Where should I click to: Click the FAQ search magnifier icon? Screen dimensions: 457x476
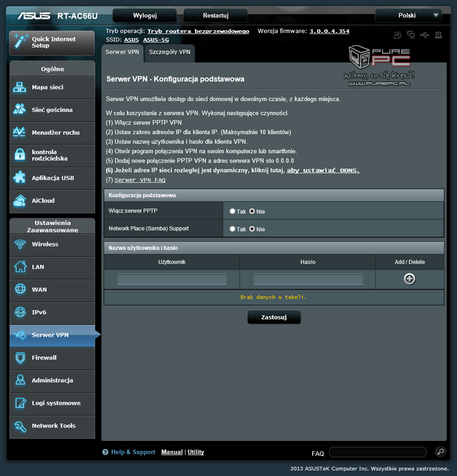tap(441, 452)
